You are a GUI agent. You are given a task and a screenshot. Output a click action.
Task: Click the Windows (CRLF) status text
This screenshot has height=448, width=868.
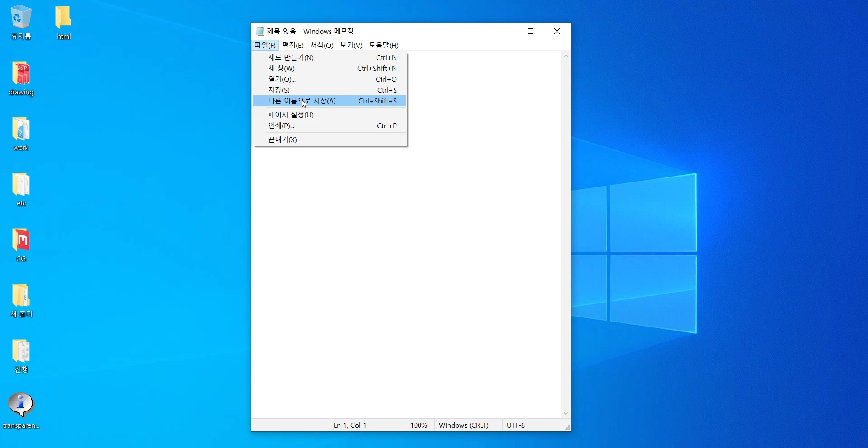click(x=463, y=425)
